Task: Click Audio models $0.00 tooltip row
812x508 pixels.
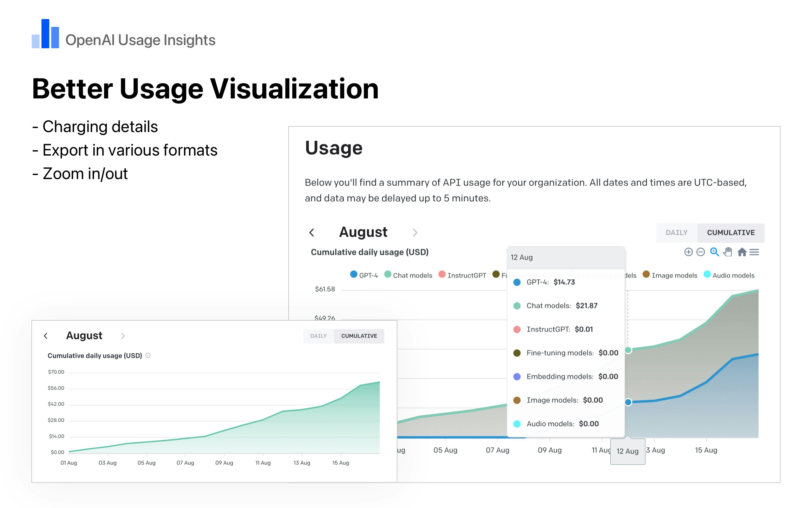Action: click(x=566, y=424)
